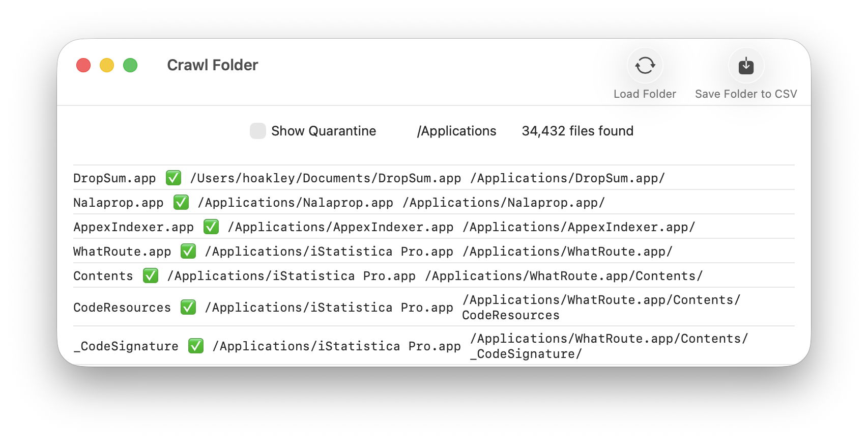Click green checkmark in _CodeSignature row
Image resolution: width=868 pixels, height=442 pixels.
click(196, 346)
